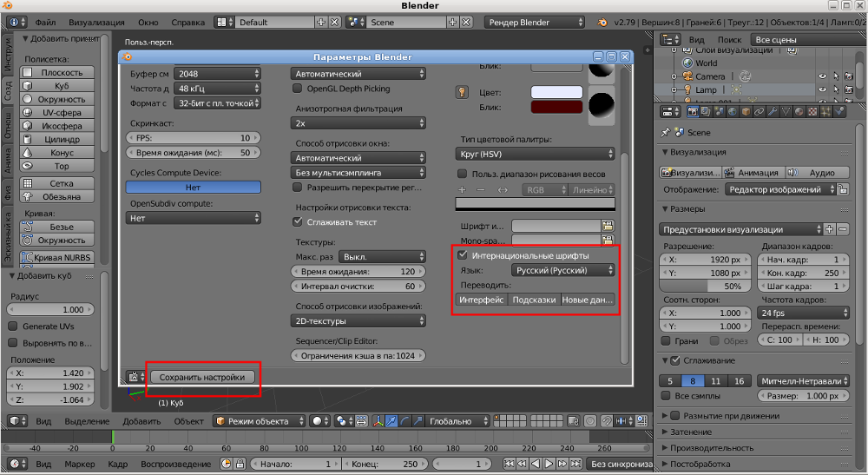868x475 pixels.
Task: Open the Physics properties tab icon
Action: coord(839,112)
